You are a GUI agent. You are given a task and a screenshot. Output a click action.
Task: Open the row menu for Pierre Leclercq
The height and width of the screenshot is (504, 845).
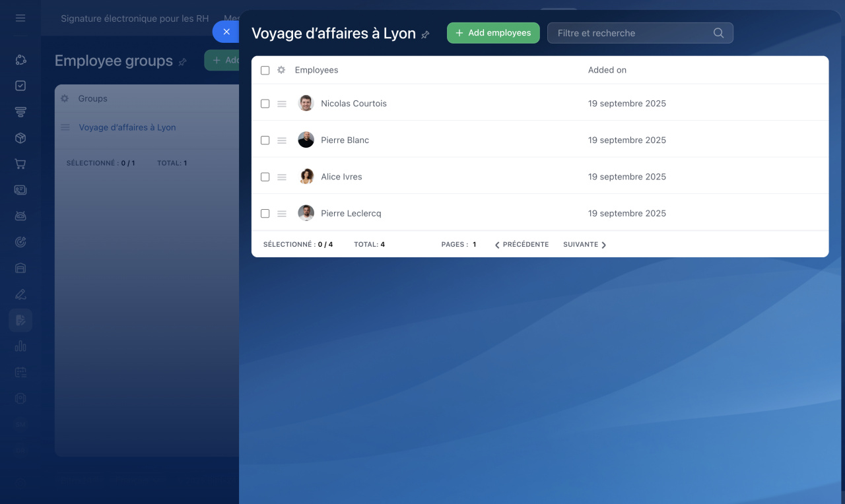pos(282,214)
